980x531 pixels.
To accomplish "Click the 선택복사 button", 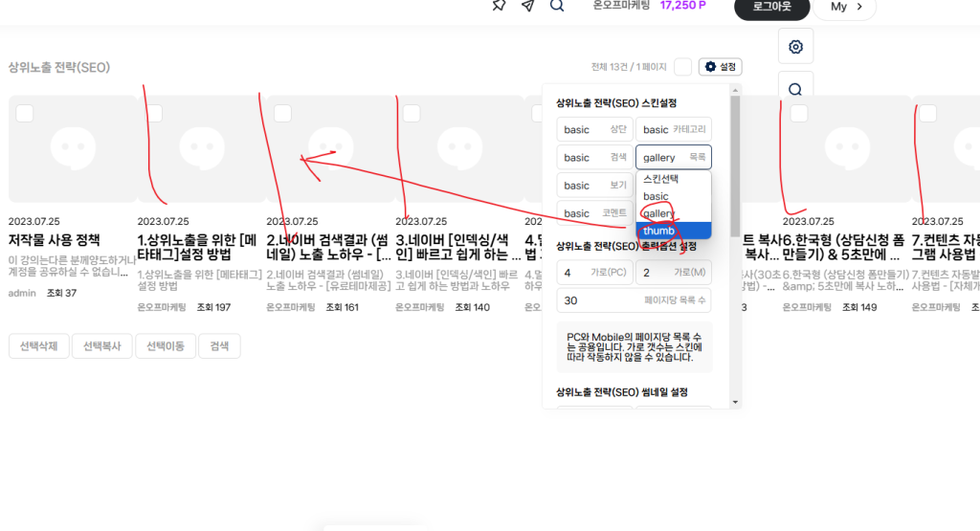I will (101, 346).
